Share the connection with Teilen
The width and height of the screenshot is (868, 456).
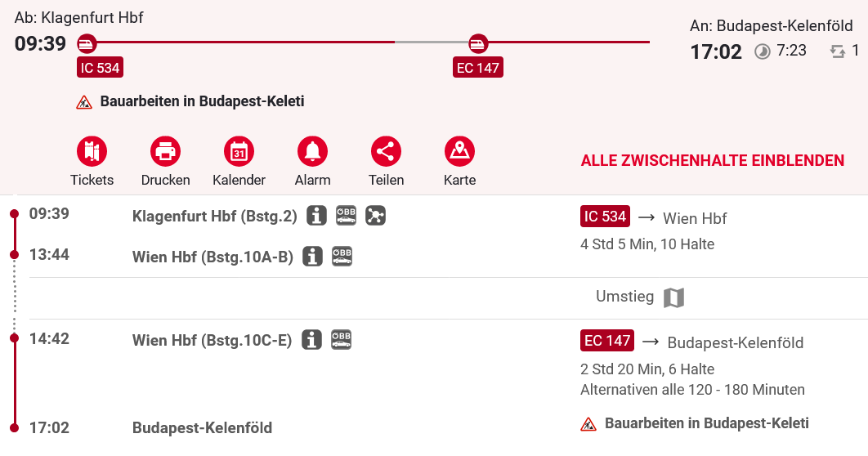(x=386, y=152)
